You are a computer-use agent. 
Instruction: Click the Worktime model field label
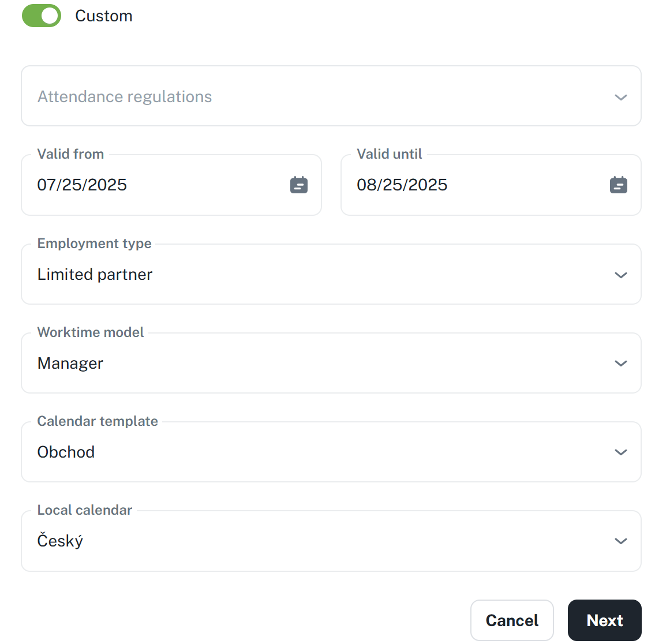[91, 332]
